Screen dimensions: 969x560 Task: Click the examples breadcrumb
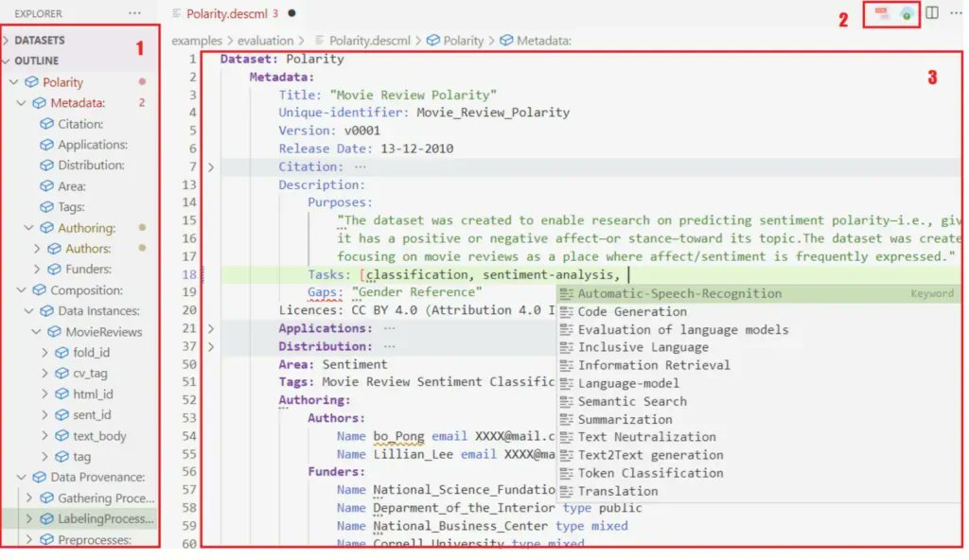[x=197, y=40]
